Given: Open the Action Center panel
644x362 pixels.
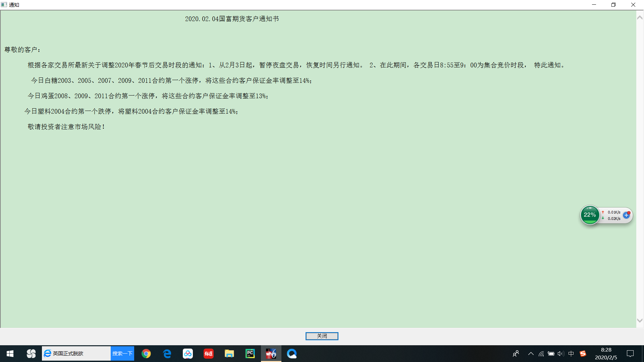Looking at the screenshot, I should [x=630, y=354].
